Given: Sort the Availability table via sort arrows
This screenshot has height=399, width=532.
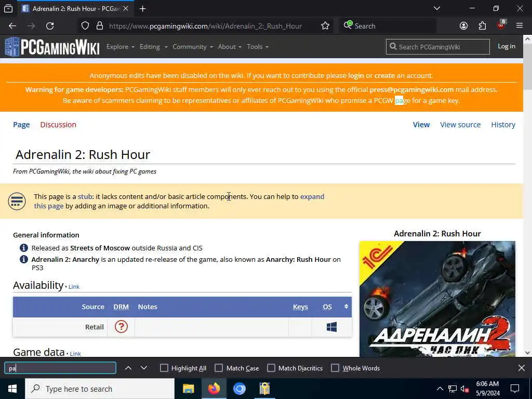Looking at the screenshot, I should [x=346, y=307].
